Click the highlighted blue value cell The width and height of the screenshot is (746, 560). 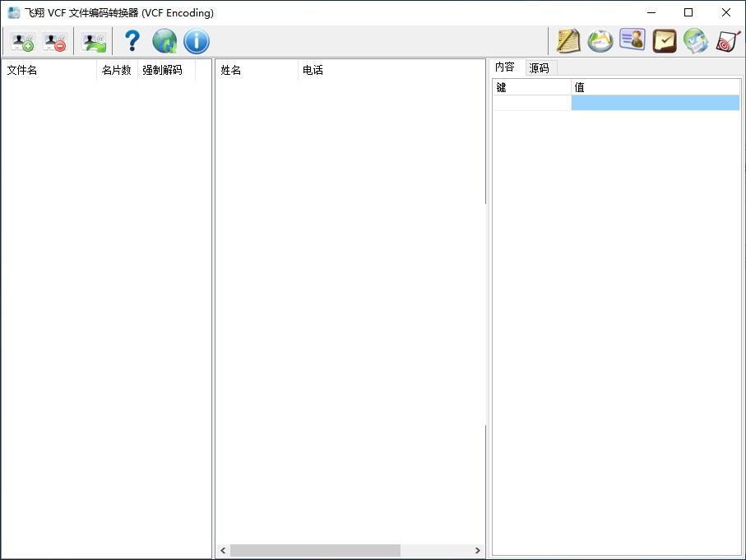(x=655, y=103)
